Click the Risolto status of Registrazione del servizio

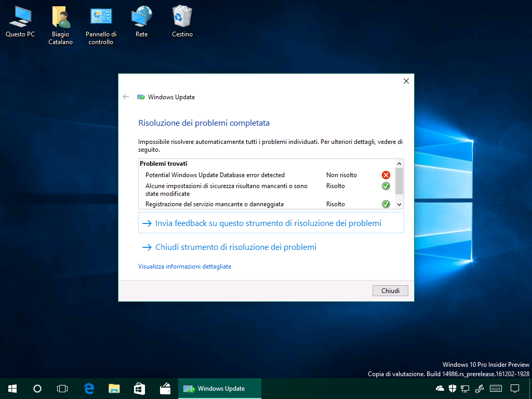(336, 204)
